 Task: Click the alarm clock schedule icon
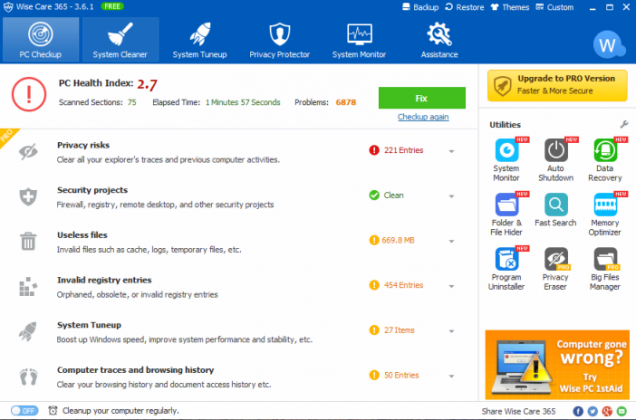(x=53, y=411)
